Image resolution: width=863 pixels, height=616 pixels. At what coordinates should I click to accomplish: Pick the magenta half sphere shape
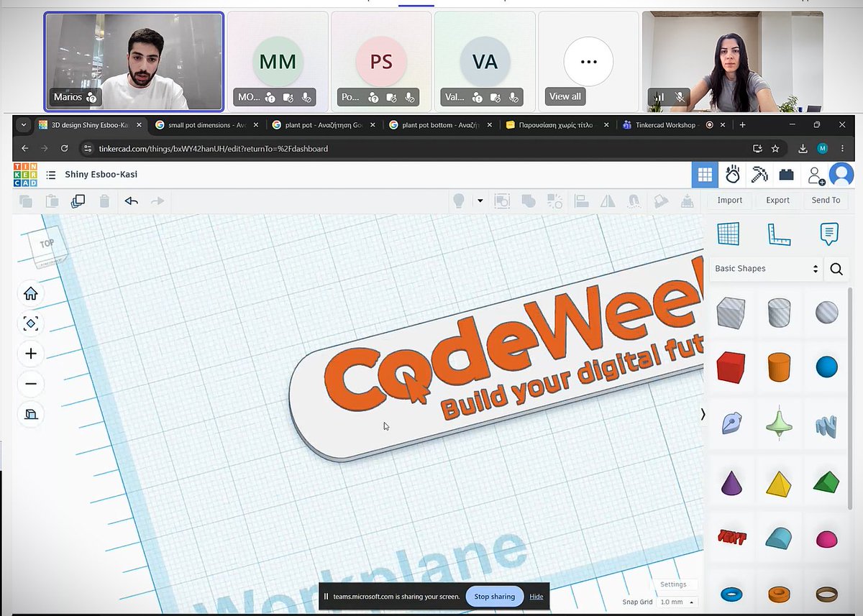click(x=827, y=539)
